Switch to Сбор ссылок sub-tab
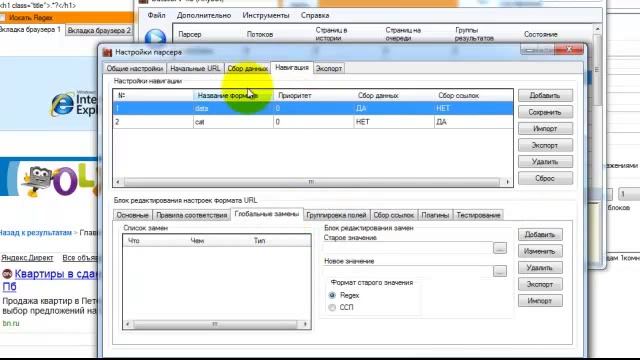This screenshot has height=360, width=640. tap(393, 215)
